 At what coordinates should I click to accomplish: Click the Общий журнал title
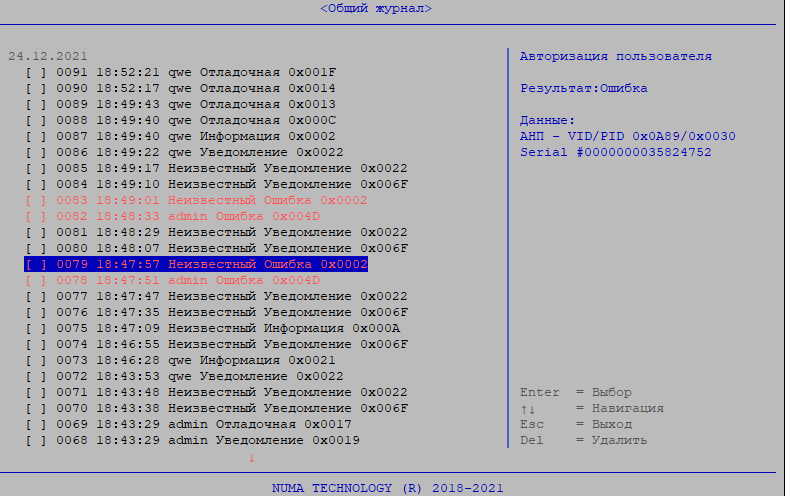376,8
